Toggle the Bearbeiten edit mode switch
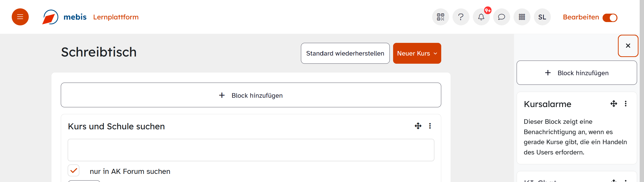Image resolution: width=644 pixels, height=182 pixels. [x=610, y=18]
